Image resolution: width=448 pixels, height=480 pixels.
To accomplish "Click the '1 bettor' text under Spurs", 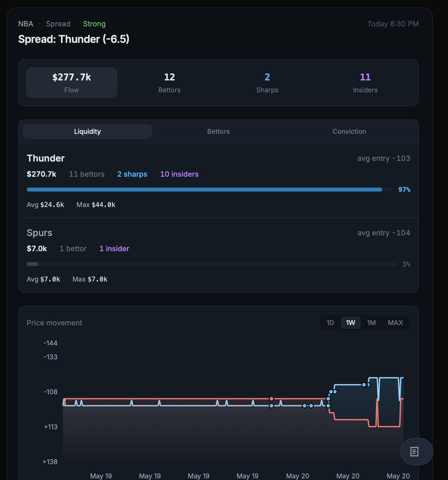I will point(73,248).
